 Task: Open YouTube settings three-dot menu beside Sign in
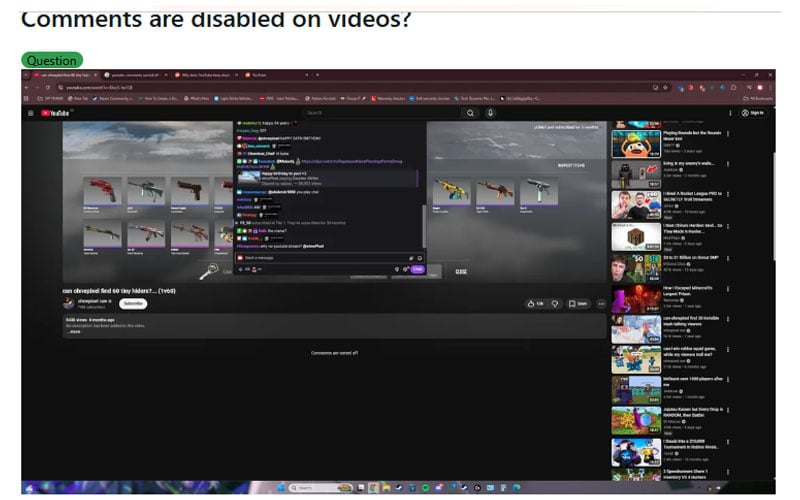coord(729,113)
